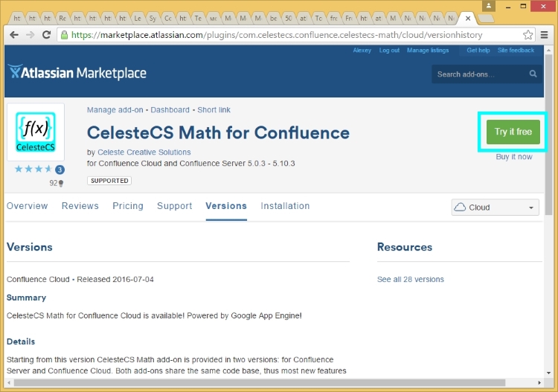
Task: Open the Dashboard link
Action: (x=170, y=110)
